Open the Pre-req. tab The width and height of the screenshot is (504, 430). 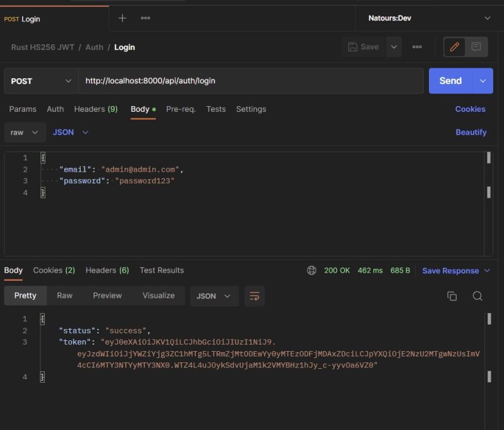click(181, 109)
